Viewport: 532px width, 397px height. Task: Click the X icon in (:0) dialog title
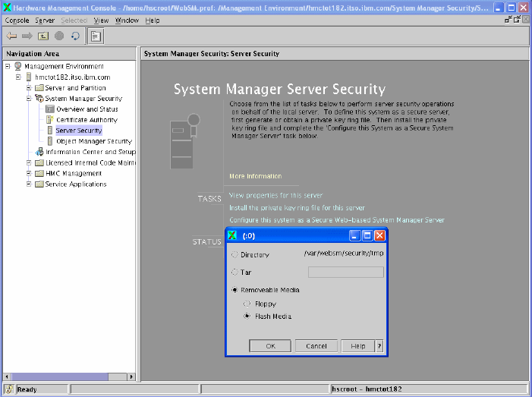coord(232,235)
